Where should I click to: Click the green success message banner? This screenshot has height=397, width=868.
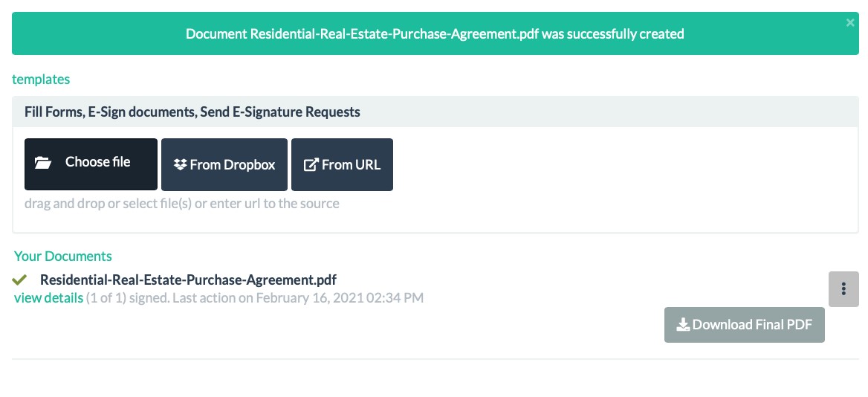435,33
